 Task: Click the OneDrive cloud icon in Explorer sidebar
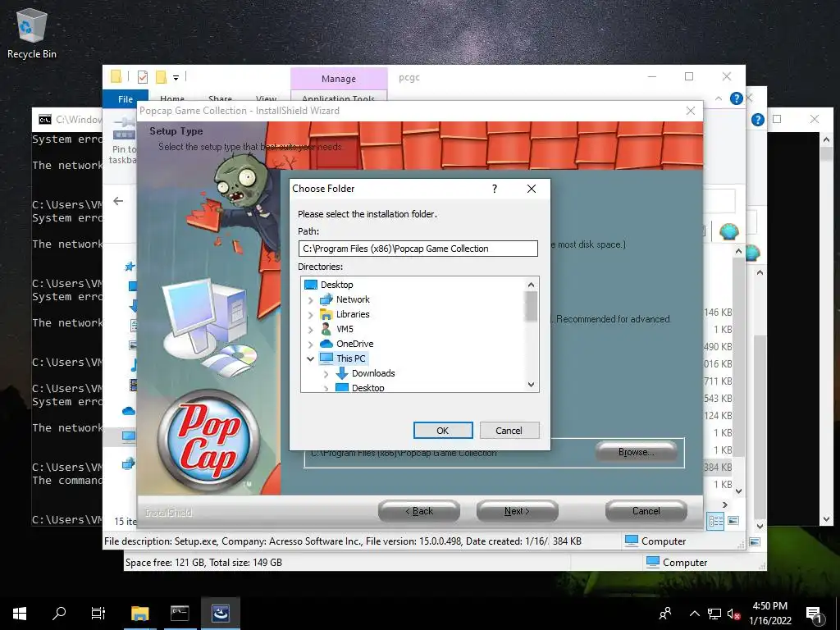pyautogui.click(x=129, y=411)
